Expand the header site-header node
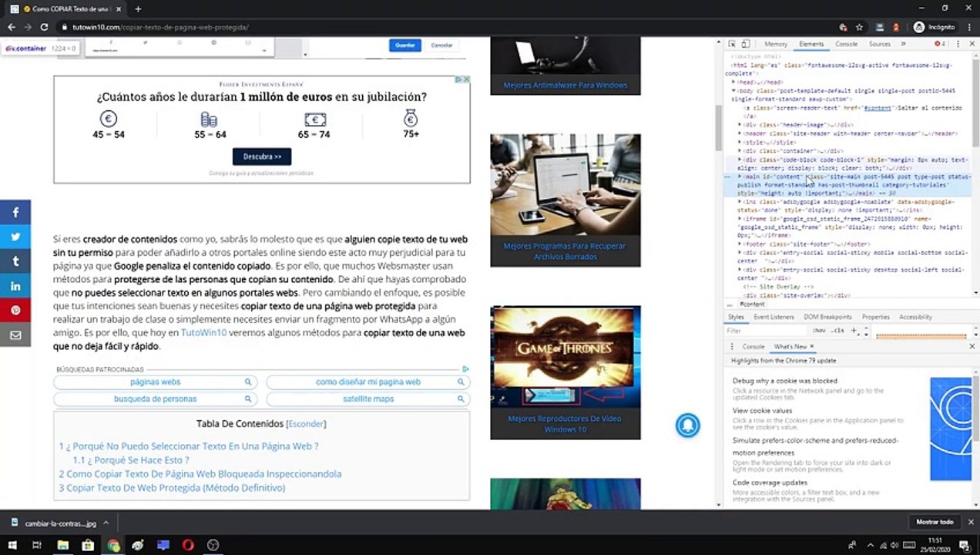 740,133
